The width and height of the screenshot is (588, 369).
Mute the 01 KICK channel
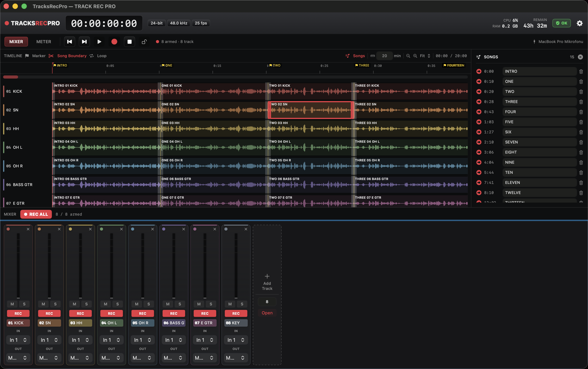point(12,304)
